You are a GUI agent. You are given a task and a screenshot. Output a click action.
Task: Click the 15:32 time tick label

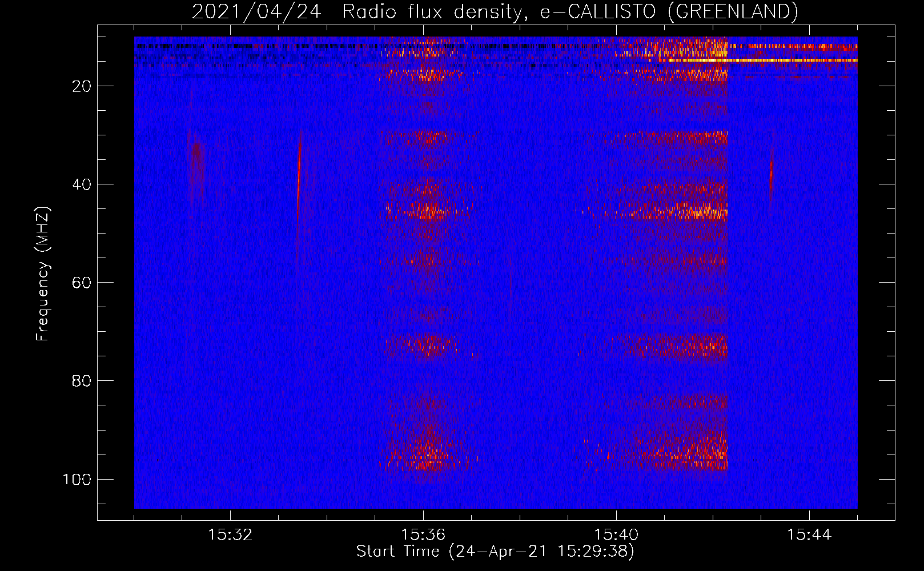pyautogui.click(x=230, y=535)
